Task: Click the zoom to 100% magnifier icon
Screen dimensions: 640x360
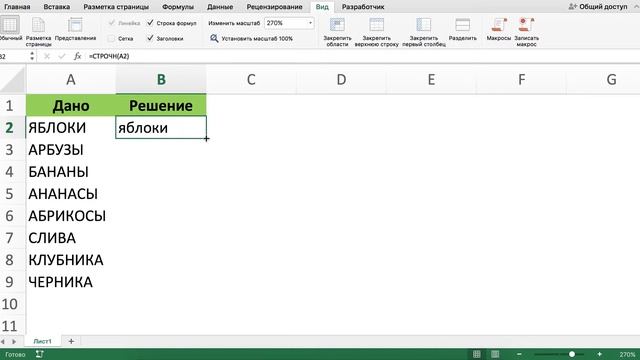Action: [214, 38]
